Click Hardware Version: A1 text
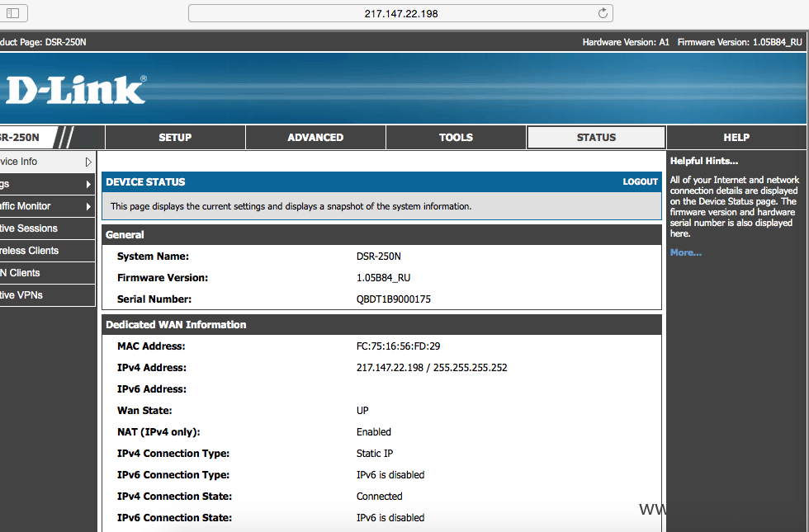Viewport: 809px width, 532px height. point(626,42)
